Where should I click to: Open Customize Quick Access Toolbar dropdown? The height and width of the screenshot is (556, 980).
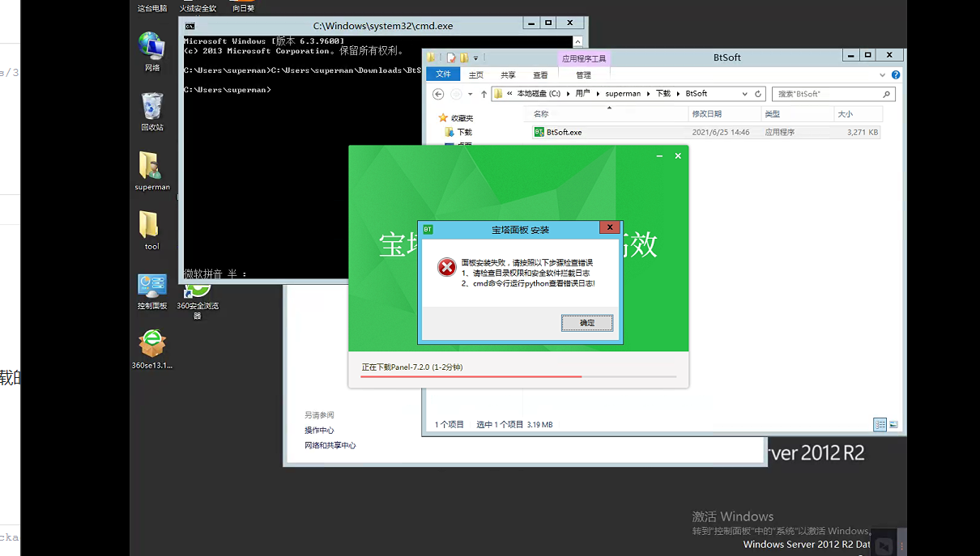pyautogui.click(x=475, y=57)
